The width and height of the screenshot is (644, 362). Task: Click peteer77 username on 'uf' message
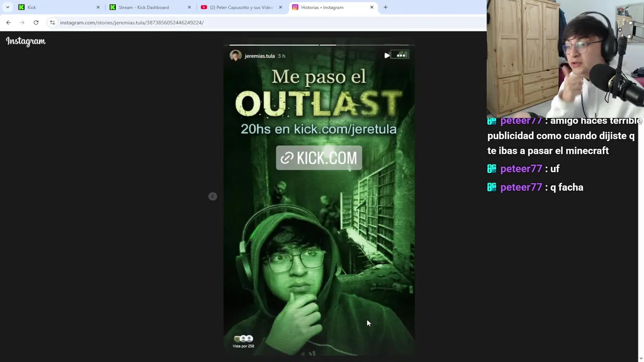521,168
